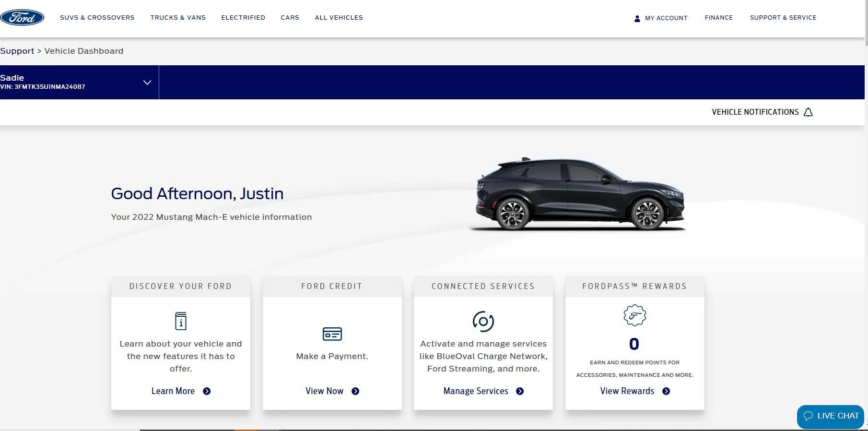The height and width of the screenshot is (431, 868).
Task: Click Vehicle Dashboard breadcrumb text
Action: [x=84, y=51]
